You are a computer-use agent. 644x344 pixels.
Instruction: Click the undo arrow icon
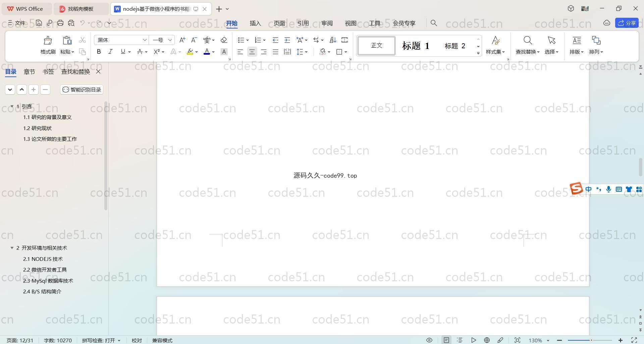click(82, 23)
